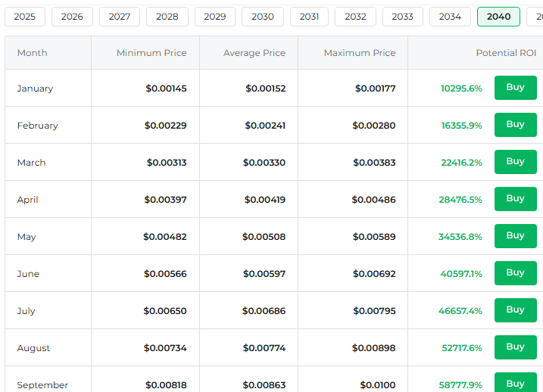Click Buy in the February row
The width and height of the screenshot is (543, 392).
pos(515,125)
